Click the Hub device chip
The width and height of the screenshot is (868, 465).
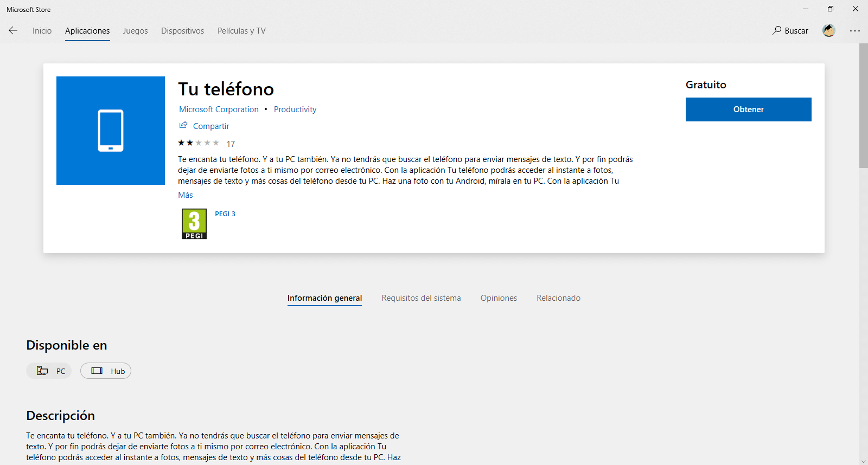click(x=106, y=371)
